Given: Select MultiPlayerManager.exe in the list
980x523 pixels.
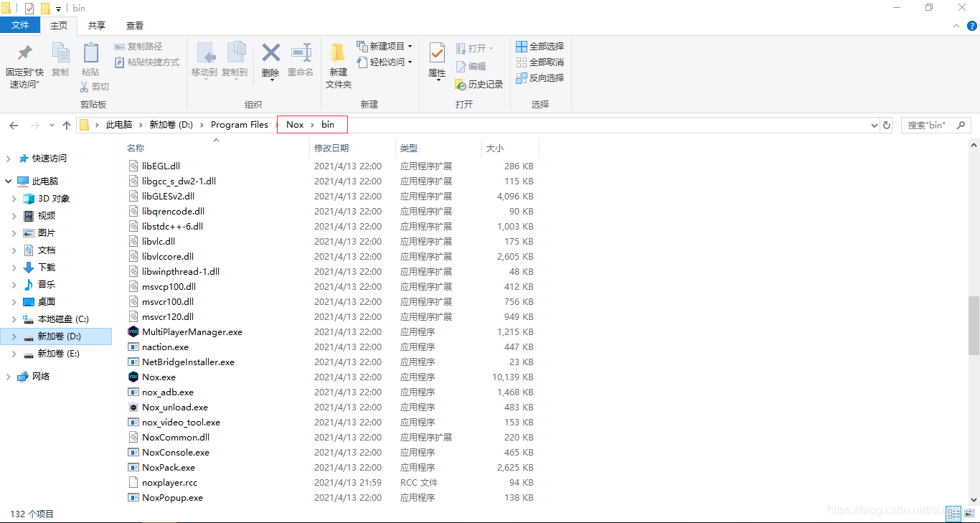Looking at the screenshot, I should tap(192, 332).
